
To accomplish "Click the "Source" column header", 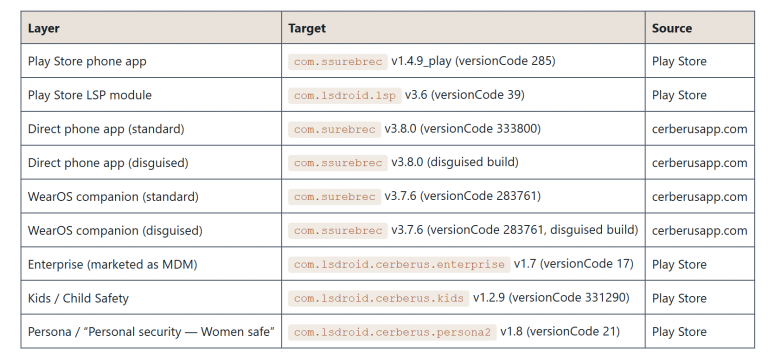I will pyautogui.click(x=699, y=27).
